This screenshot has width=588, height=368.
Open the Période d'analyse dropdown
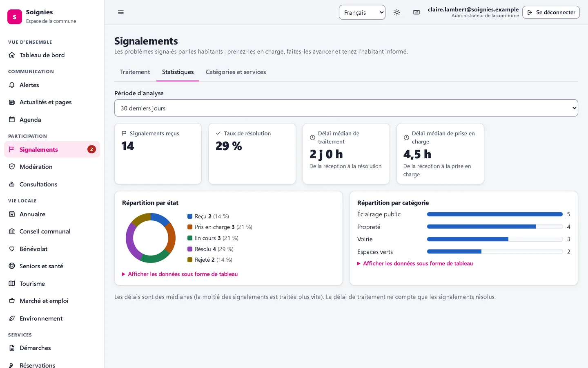coord(346,108)
